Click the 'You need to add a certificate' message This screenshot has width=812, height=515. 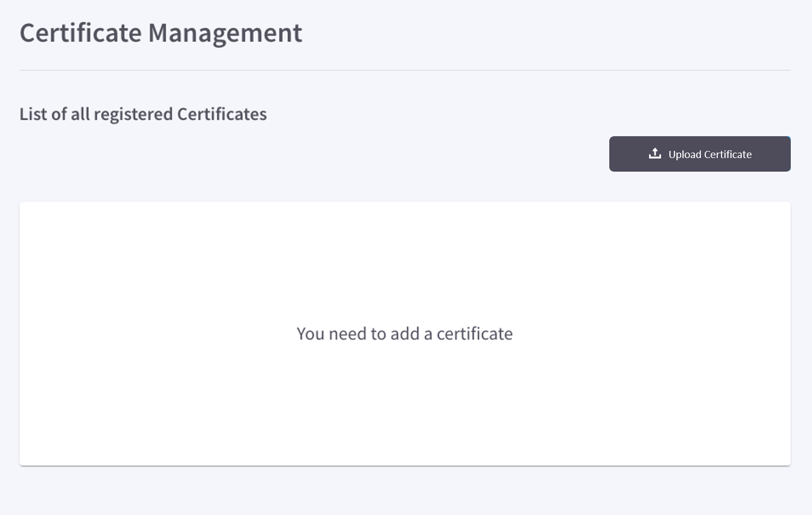[x=404, y=334]
